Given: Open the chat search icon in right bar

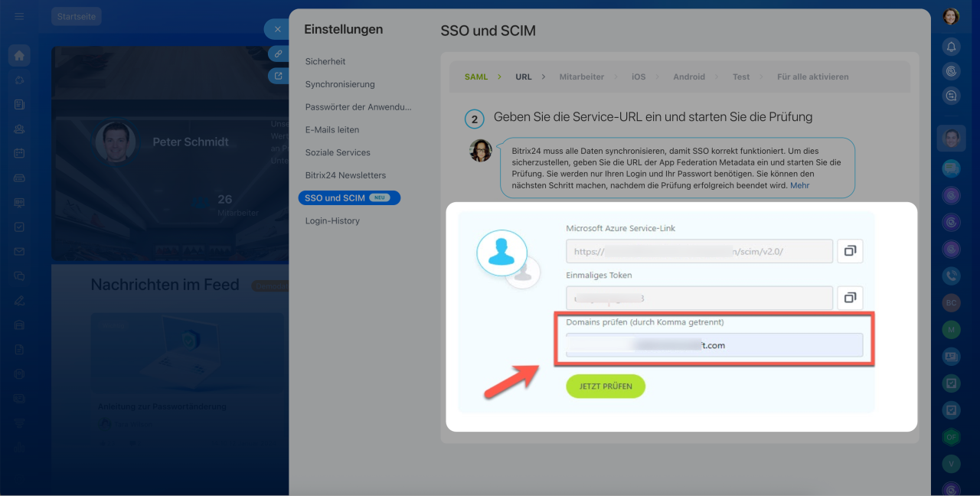Looking at the screenshot, I should tap(951, 96).
